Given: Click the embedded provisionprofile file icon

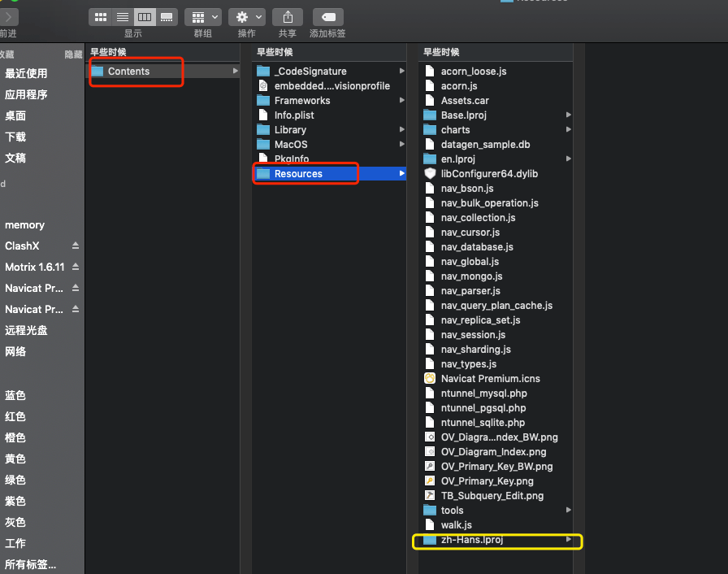Looking at the screenshot, I should pyautogui.click(x=263, y=85).
